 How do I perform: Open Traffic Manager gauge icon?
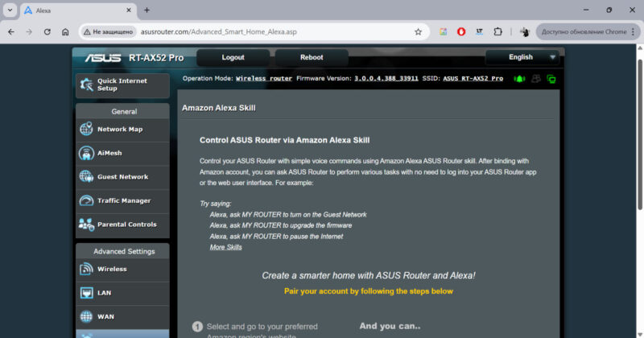click(86, 200)
